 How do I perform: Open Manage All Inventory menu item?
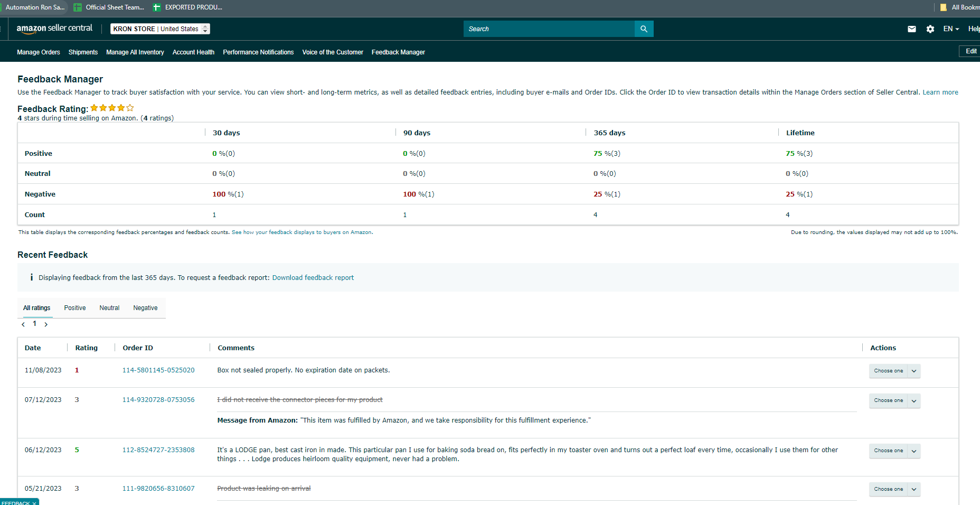tap(135, 52)
